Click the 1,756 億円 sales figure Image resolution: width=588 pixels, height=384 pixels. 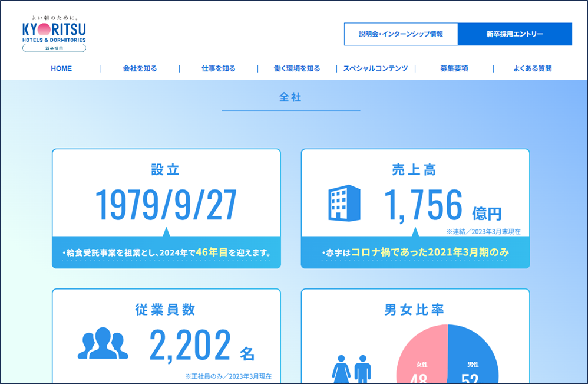pos(442,205)
